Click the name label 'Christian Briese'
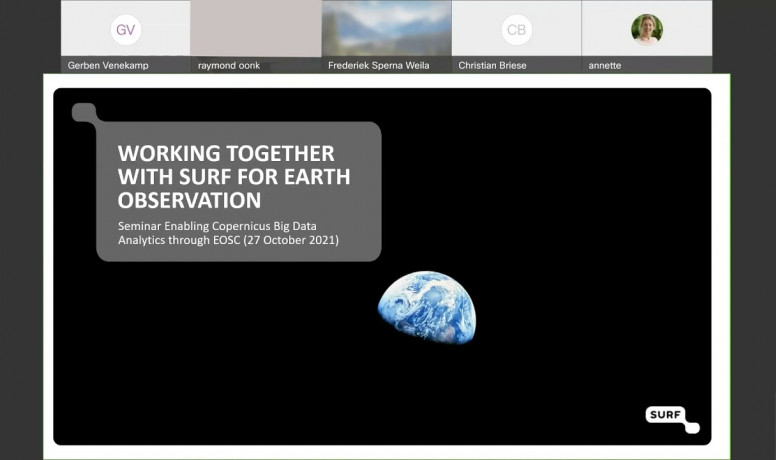Screen dimensions: 776x460 (x=492, y=65)
